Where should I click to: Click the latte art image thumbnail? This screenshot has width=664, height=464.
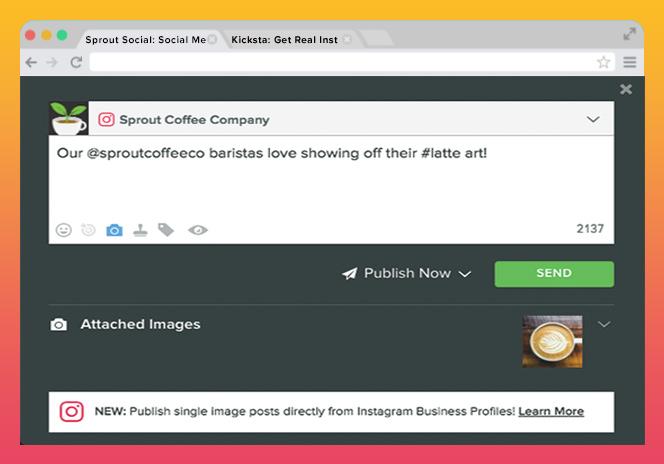(x=552, y=341)
